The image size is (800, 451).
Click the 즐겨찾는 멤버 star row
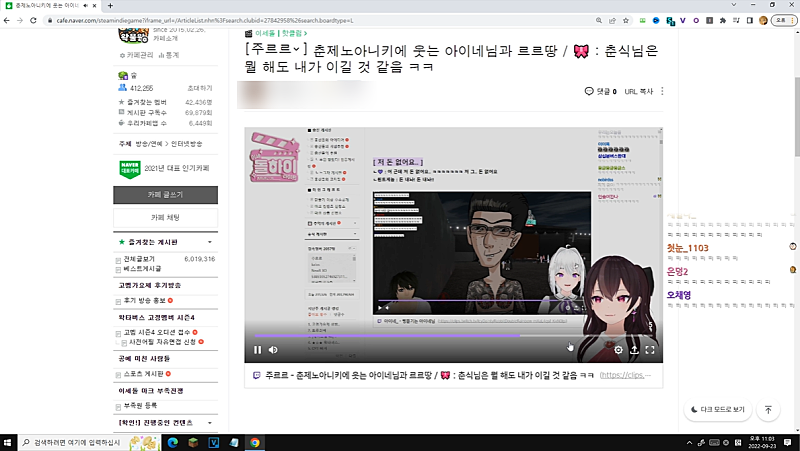point(165,103)
